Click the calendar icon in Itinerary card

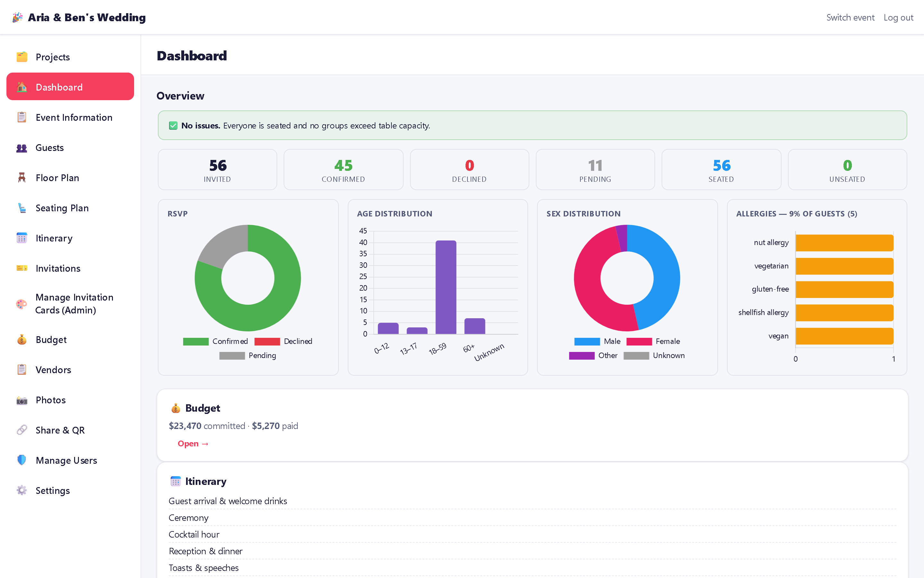tap(175, 481)
